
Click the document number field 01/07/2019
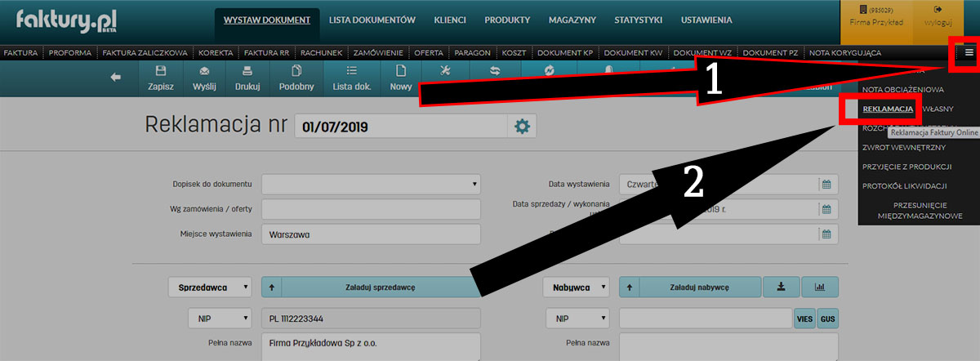[x=400, y=127]
